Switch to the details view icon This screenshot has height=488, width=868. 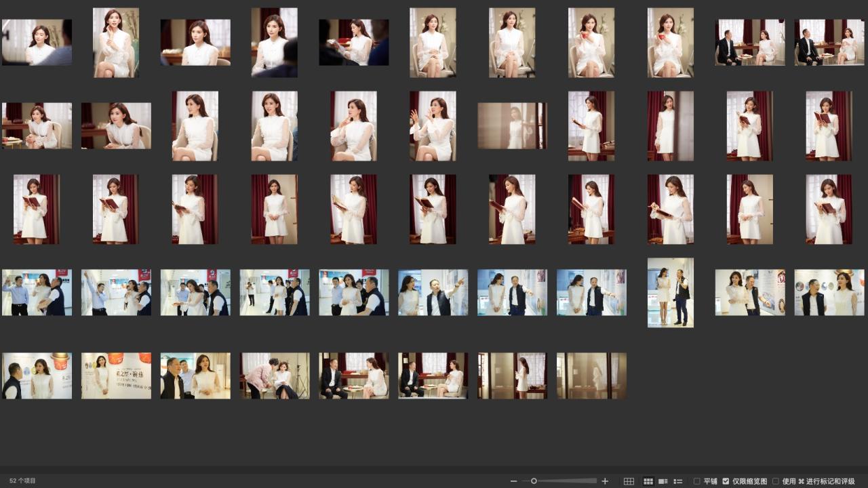coord(663,481)
